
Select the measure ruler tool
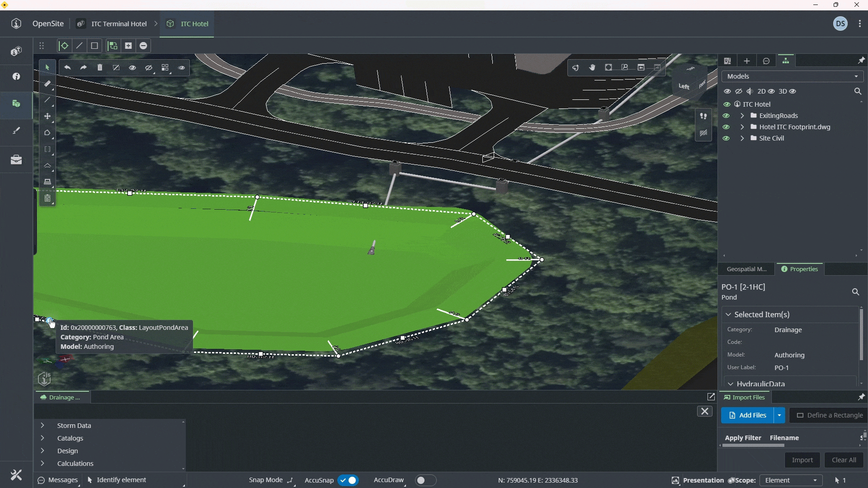[x=47, y=84]
